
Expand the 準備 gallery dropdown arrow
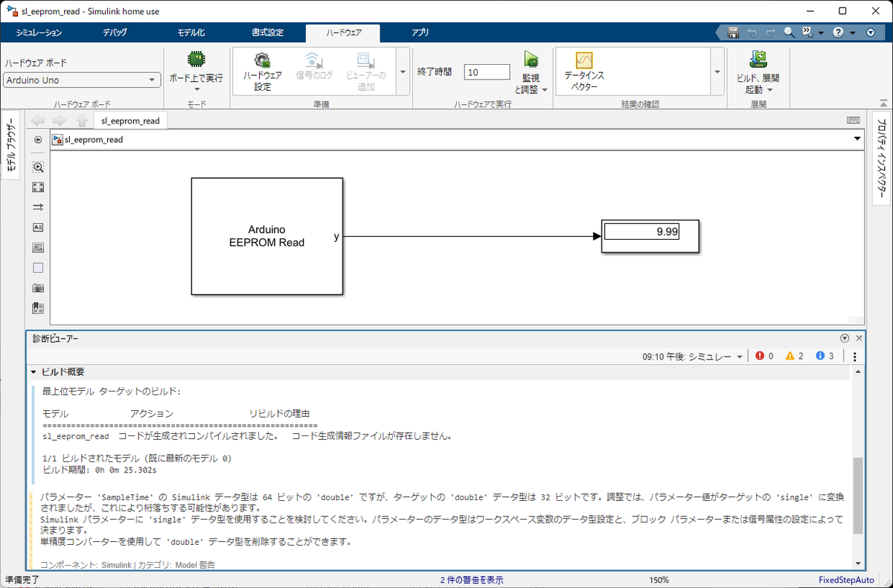(403, 72)
